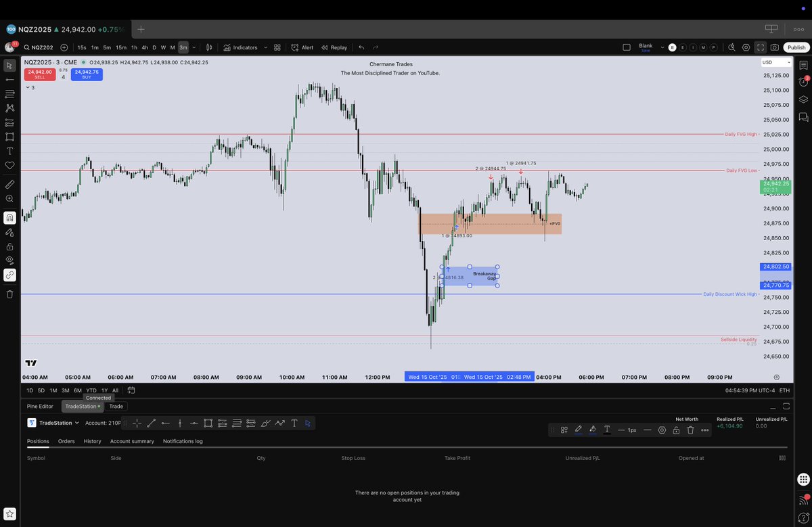Open the go-to-date calendar icon
This screenshot has width=812, height=527.
pos(131,390)
